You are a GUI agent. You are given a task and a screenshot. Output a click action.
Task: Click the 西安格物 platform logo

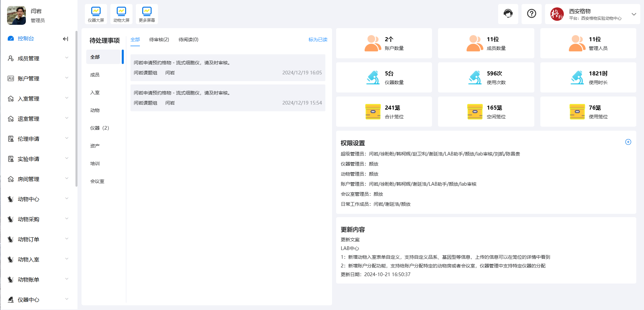point(557,14)
